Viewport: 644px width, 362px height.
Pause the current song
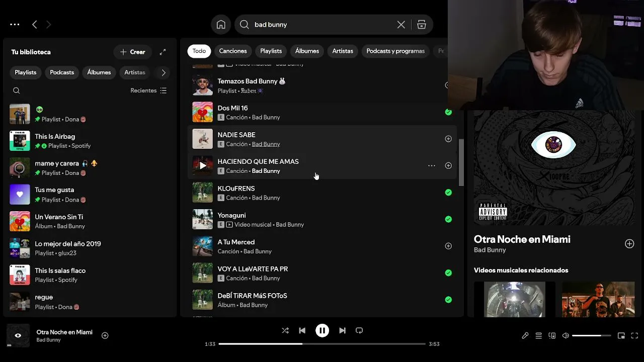pos(322,330)
